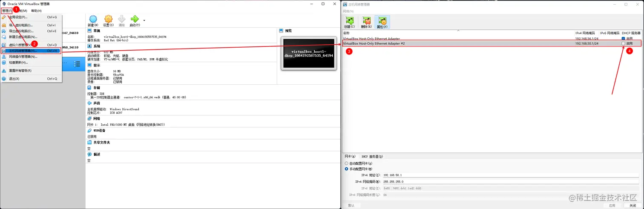Choose 检查更新(H)... menu entry
This screenshot has width=644, height=209.
32,62
